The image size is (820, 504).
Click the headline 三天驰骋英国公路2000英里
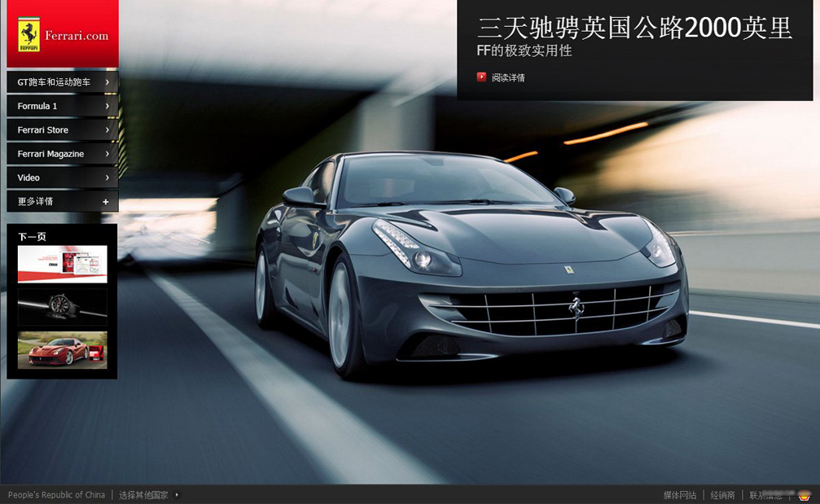coord(634,28)
